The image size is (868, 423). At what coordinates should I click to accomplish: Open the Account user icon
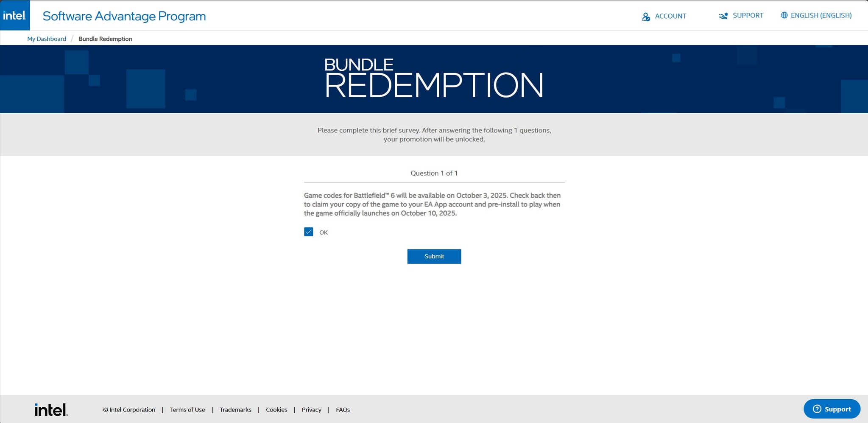pos(646,17)
